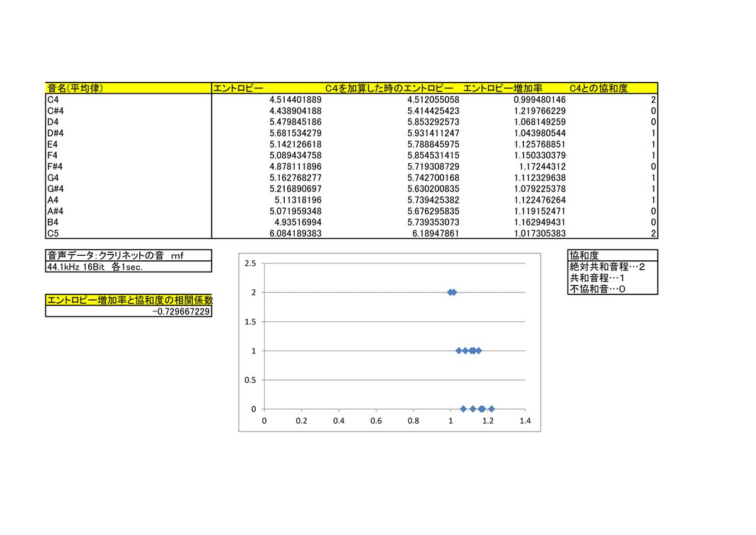Select entropy value 5.11318196
This screenshot has width=756, height=535.
pyautogui.click(x=299, y=200)
